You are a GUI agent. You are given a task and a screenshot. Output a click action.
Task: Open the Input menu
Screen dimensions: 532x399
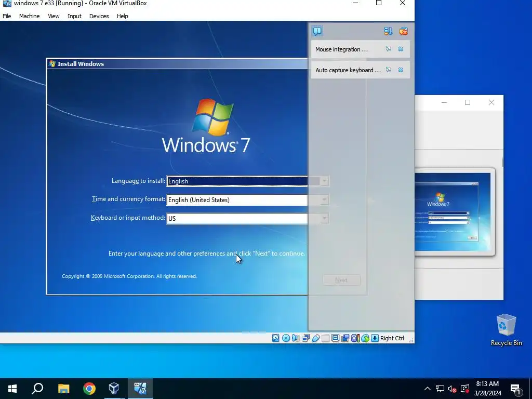coord(74,16)
